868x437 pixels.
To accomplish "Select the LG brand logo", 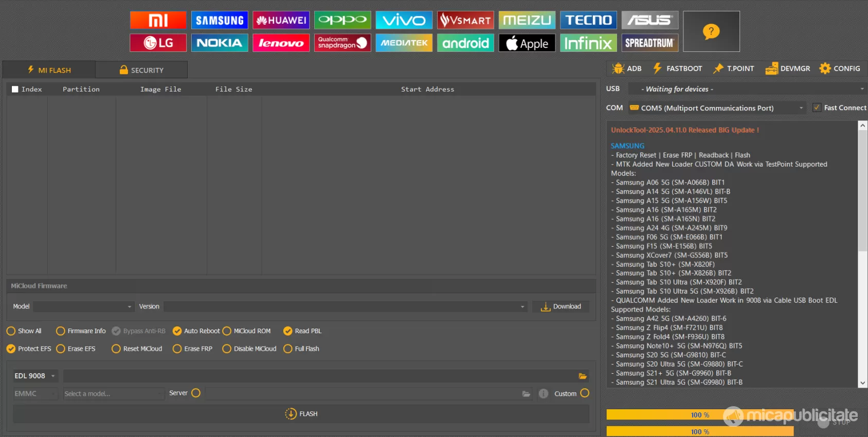I will point(158,43).
